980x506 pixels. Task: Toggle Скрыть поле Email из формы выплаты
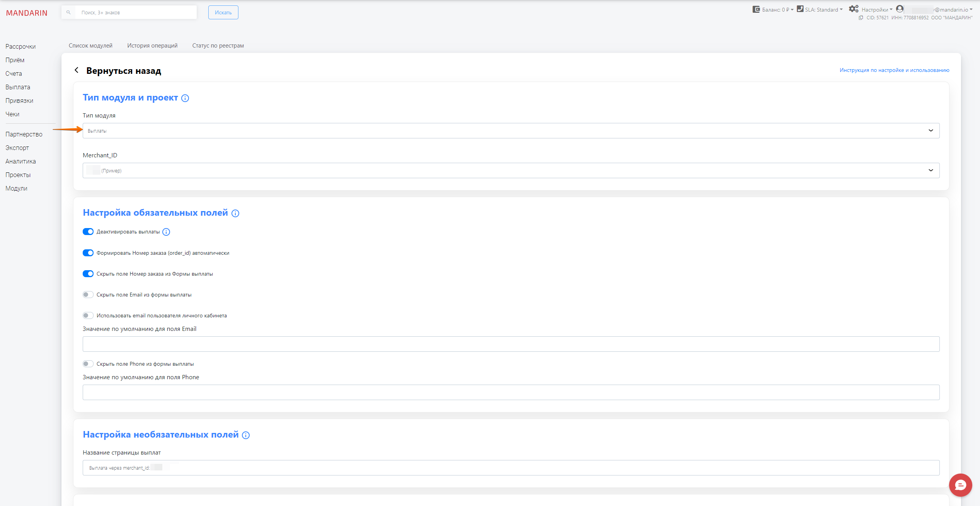click(x=88, y=295)
